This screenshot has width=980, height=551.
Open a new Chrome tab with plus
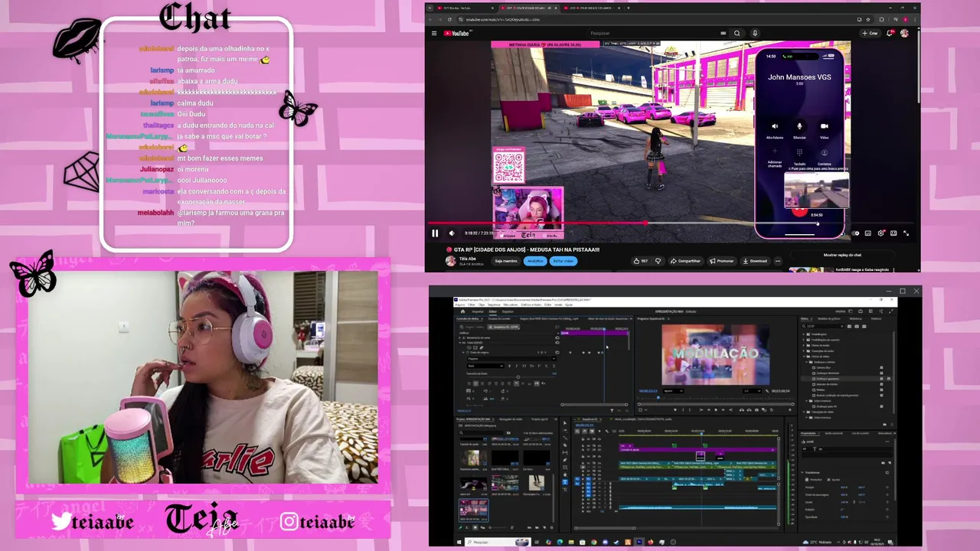pos(629,8)
